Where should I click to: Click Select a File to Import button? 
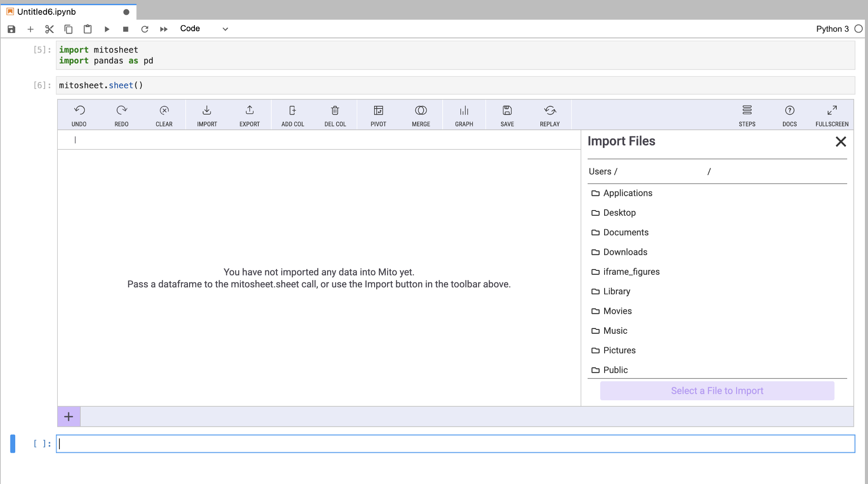pos(717,391)
